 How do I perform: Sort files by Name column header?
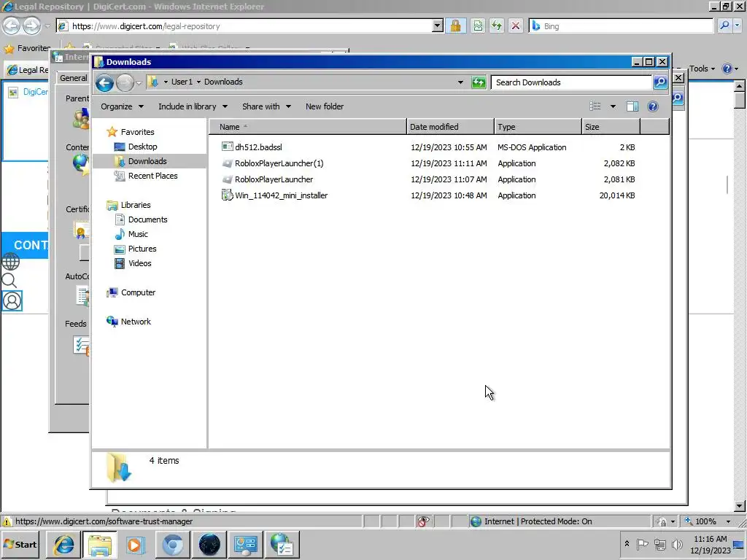tap(308, 127)
